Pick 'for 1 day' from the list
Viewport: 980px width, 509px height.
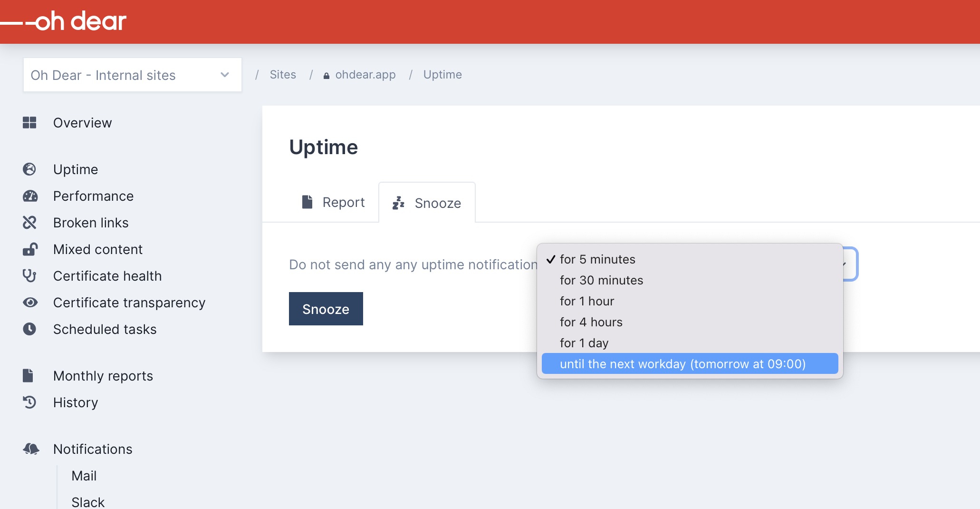690,343
